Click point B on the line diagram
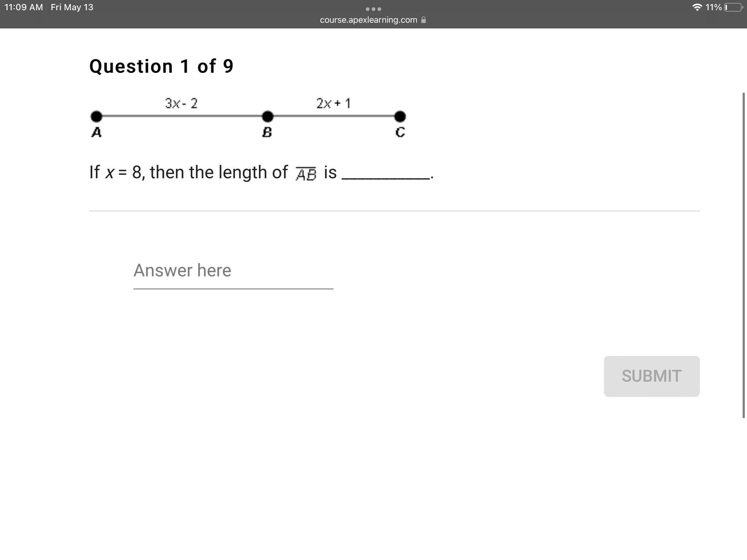 pos(268,117)
